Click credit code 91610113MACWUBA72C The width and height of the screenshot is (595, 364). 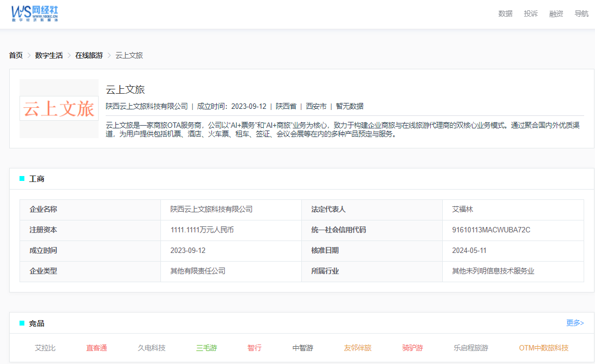coord(491,230)
